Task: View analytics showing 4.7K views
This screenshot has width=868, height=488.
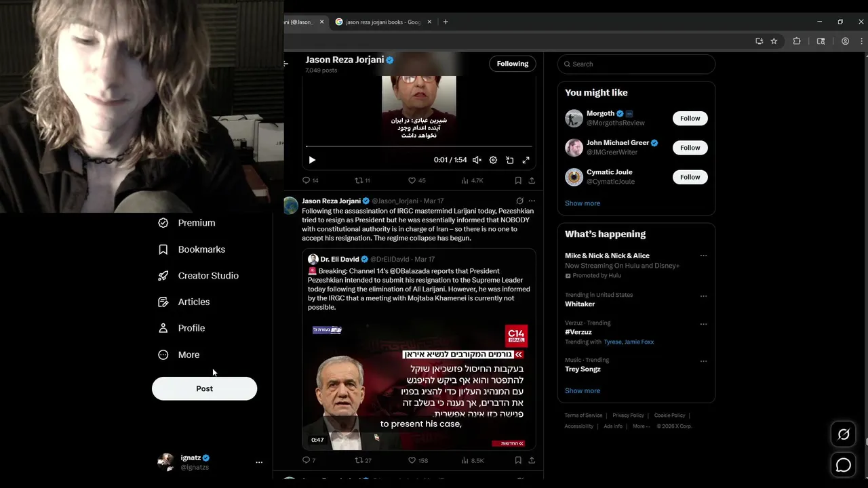Action: 472,180
